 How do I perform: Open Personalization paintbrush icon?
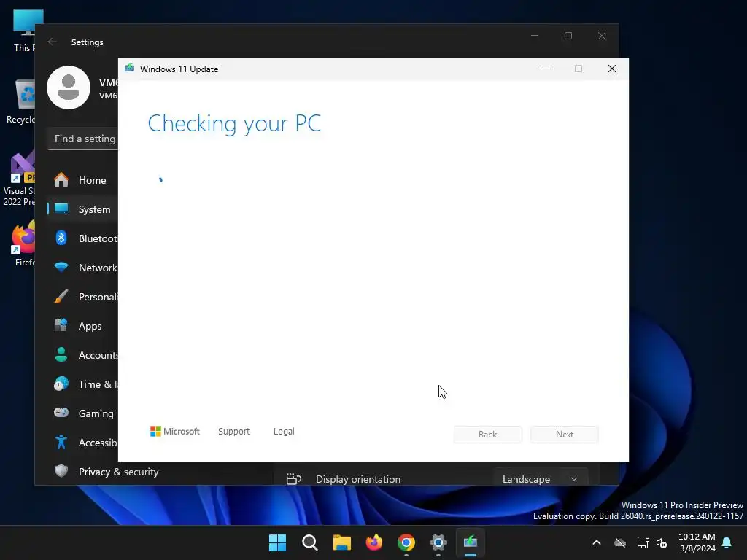(61, 297)
